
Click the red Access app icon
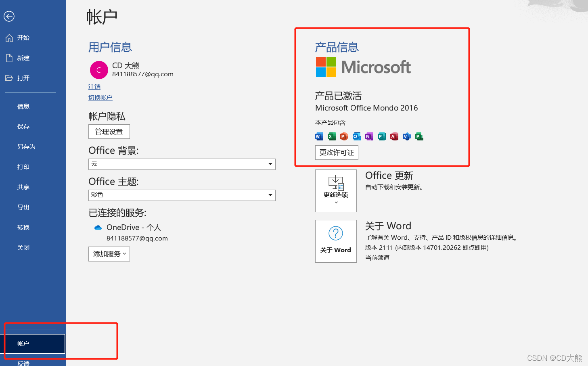pyautogui.click(x=394, y=136)
